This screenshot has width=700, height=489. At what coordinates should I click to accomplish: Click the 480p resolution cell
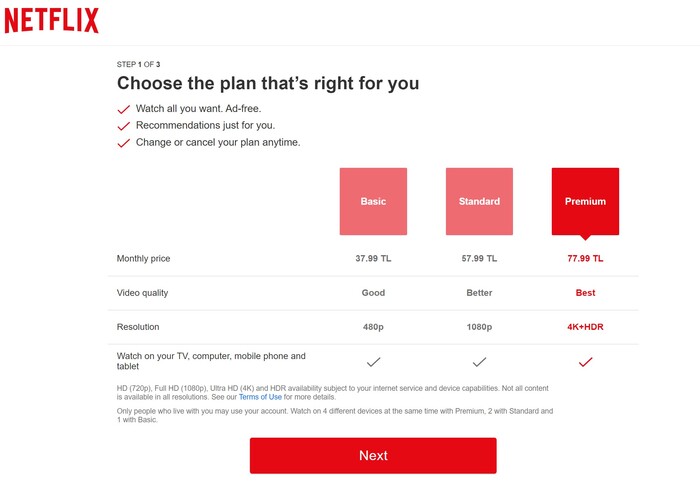tap(373, 327)
